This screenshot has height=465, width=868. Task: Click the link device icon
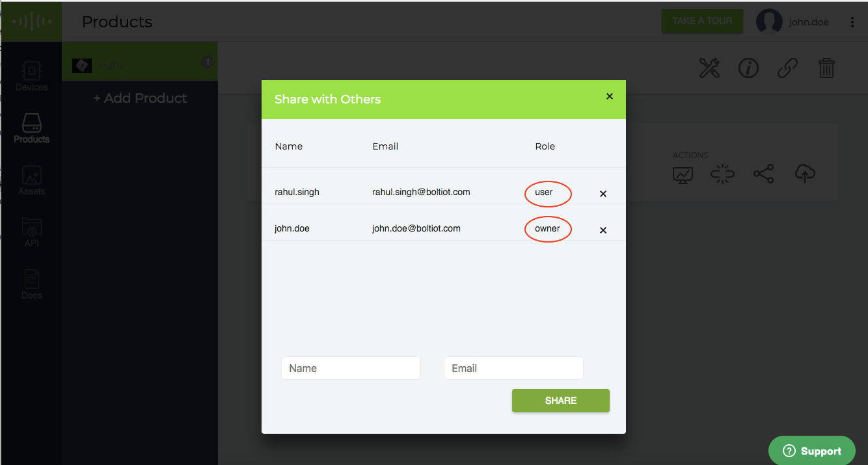787,67
